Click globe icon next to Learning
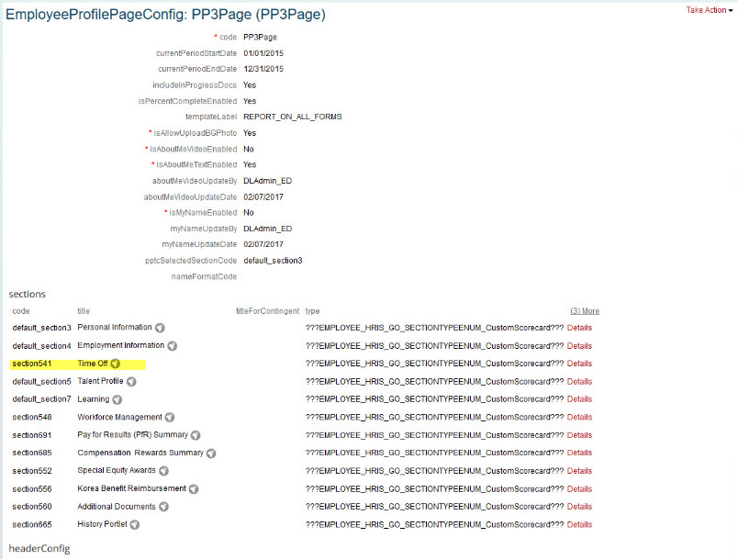Screen dimensions: 738x560 pos(117,399)
